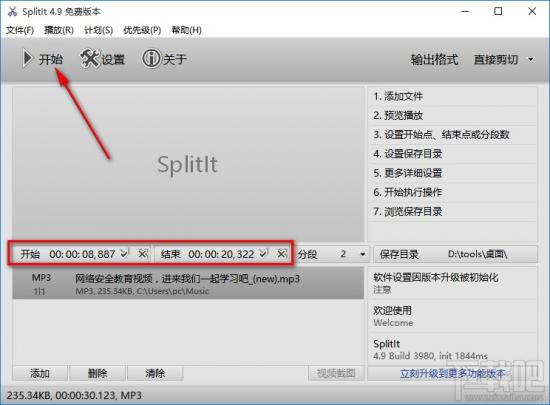Click the SplitIt scissors icon in title bar
Screen dimensions: 550x405
pyautogui.click(x=12, y=11)
